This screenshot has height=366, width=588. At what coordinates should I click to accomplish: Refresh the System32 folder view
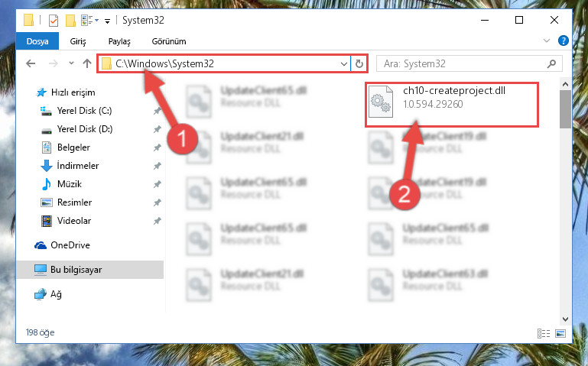pyautogui.click(x=359, y=63)
